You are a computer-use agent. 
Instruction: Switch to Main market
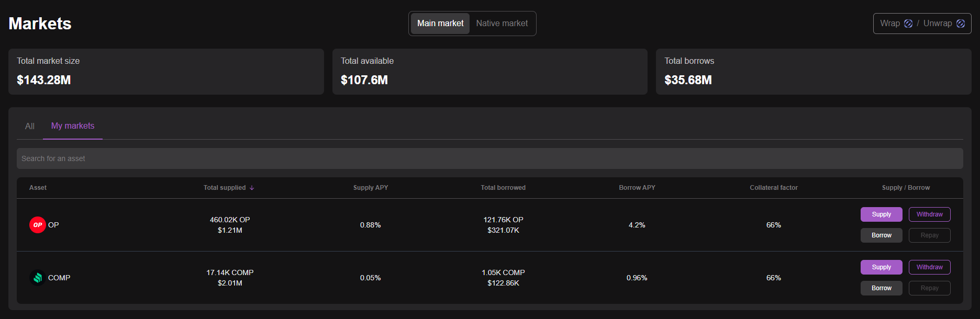click(440, 24)
